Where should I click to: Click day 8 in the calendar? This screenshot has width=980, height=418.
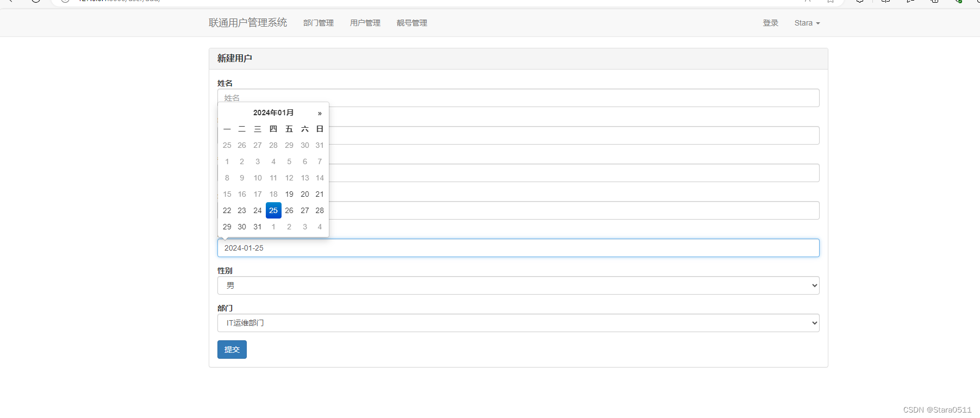tap(227, 178)
